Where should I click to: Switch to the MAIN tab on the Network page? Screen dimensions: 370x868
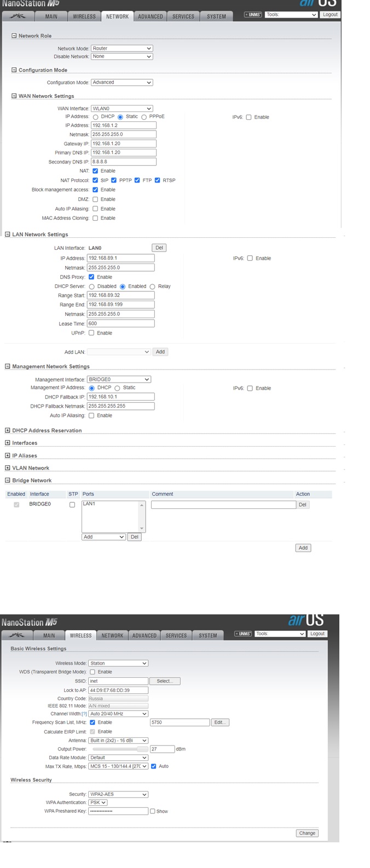[51, 16]
